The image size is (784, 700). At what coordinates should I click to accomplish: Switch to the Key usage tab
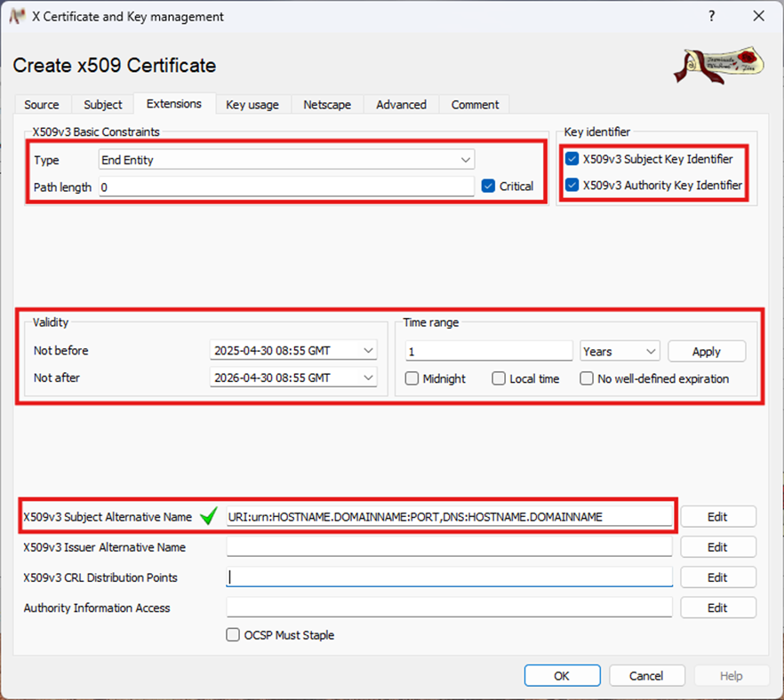252,105
